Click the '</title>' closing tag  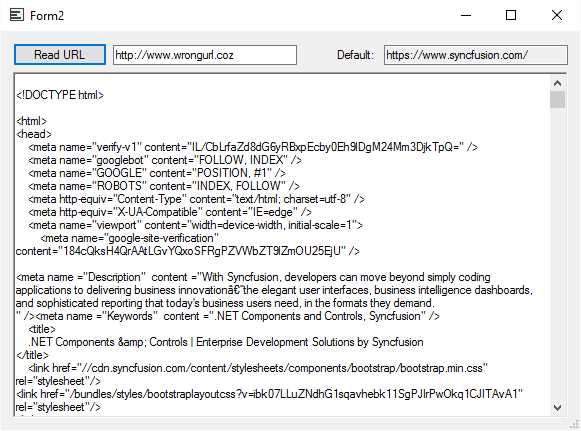pyautogui.click(x=32, y=355)
